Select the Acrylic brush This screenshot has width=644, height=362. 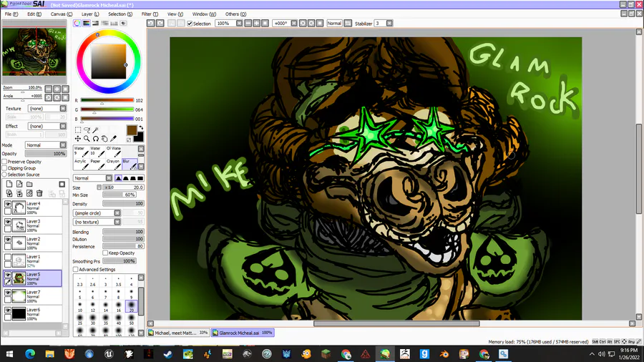pos(82,164)
